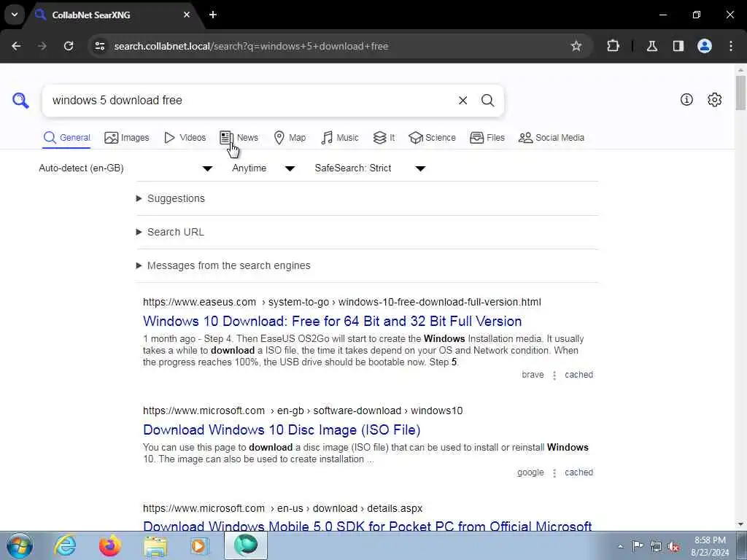This screenshot has height=560, width=747.
Task: Click the page vertical scrollbar thumb
Action: (740, 93)
